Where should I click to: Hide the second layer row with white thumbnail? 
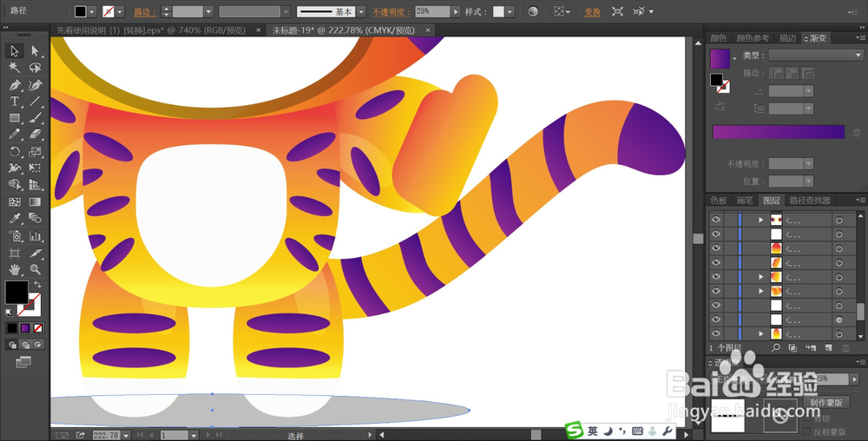coord(716,234)
